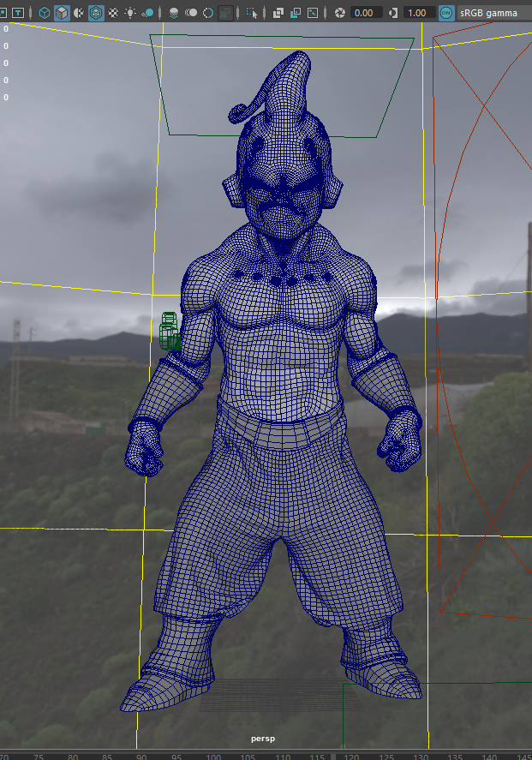Enable Screen Space Ambient Occlusion
The image size is (532, 760).
173,13
